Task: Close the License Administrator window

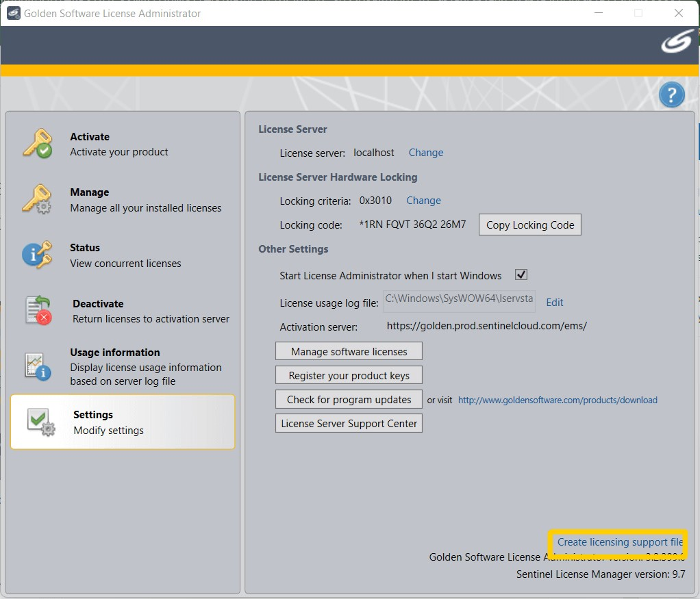Action: (679, 14)
